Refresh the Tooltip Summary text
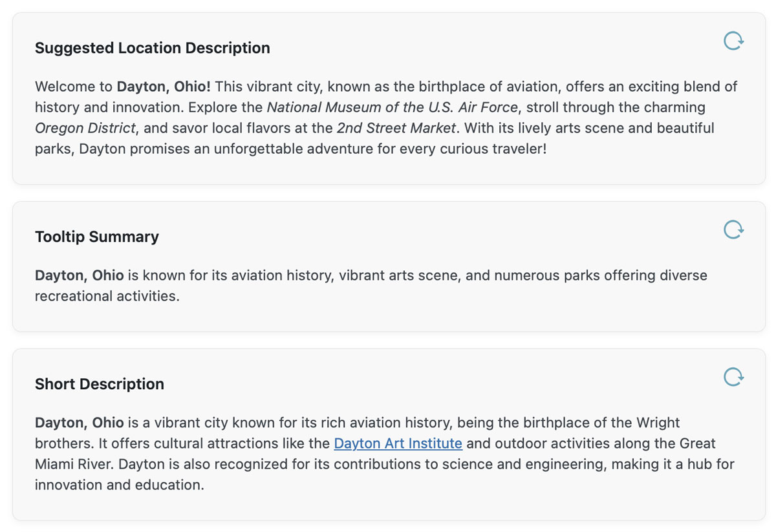 [733, 229]
